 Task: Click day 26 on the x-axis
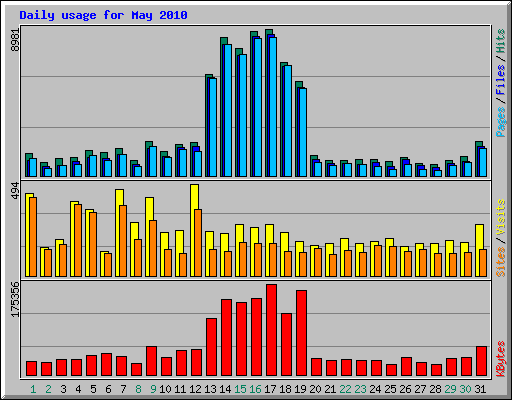point(405,389)
